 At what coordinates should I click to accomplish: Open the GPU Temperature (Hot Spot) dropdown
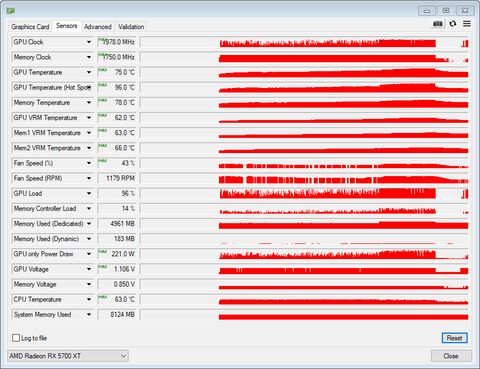coord(89,87)
